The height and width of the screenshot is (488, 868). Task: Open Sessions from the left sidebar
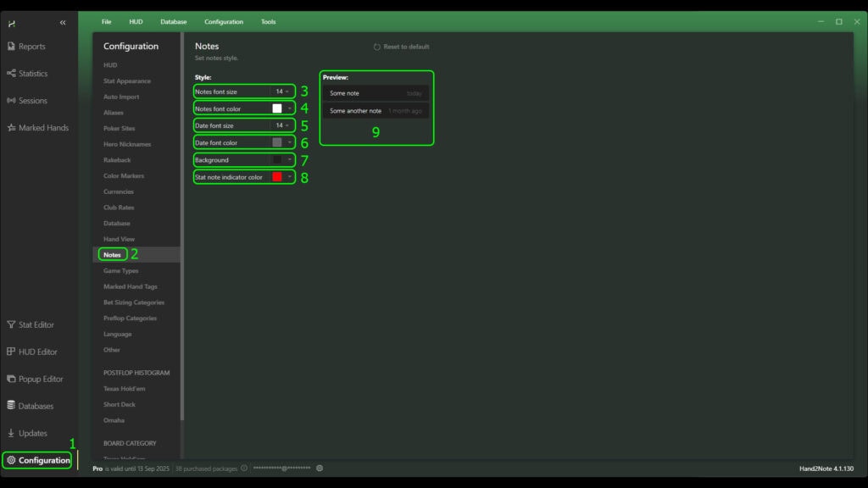[11, 101]
